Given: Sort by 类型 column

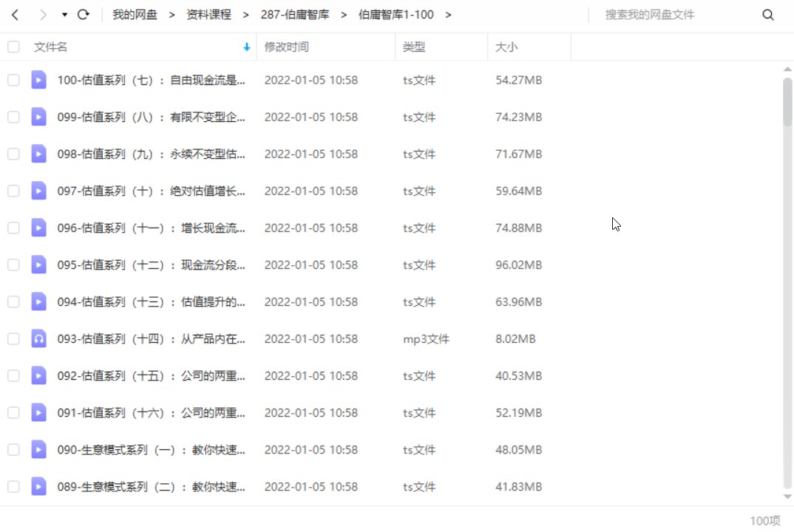Looking at the screenshot, I should click(x=414, y=47).
